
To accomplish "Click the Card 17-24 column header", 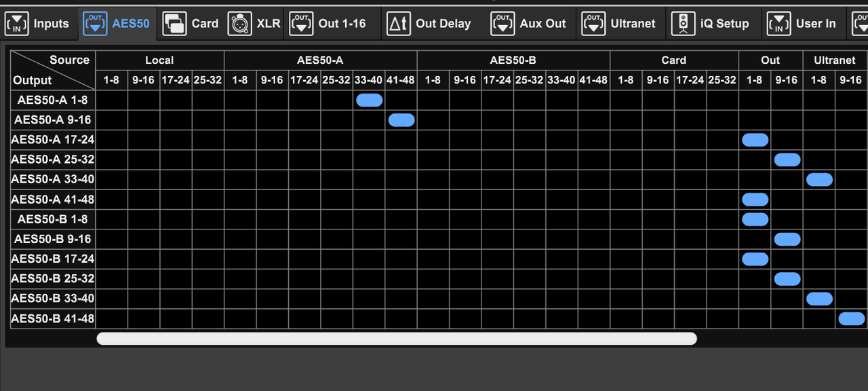I will coord(690,80).
